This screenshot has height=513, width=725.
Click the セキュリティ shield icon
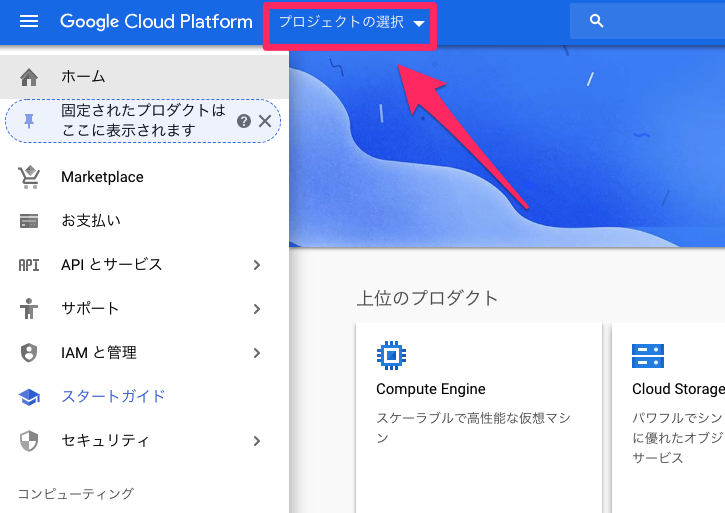[x=29, y=441]
